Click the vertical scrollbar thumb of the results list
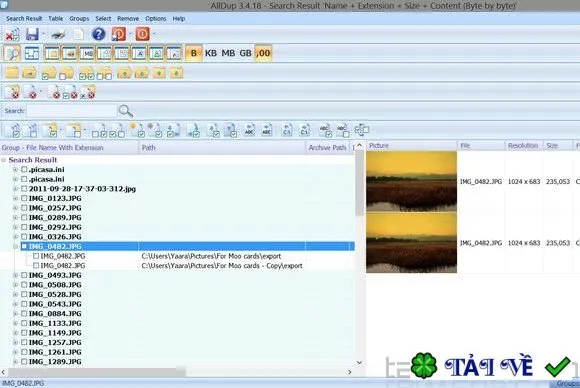 point(359,183)
